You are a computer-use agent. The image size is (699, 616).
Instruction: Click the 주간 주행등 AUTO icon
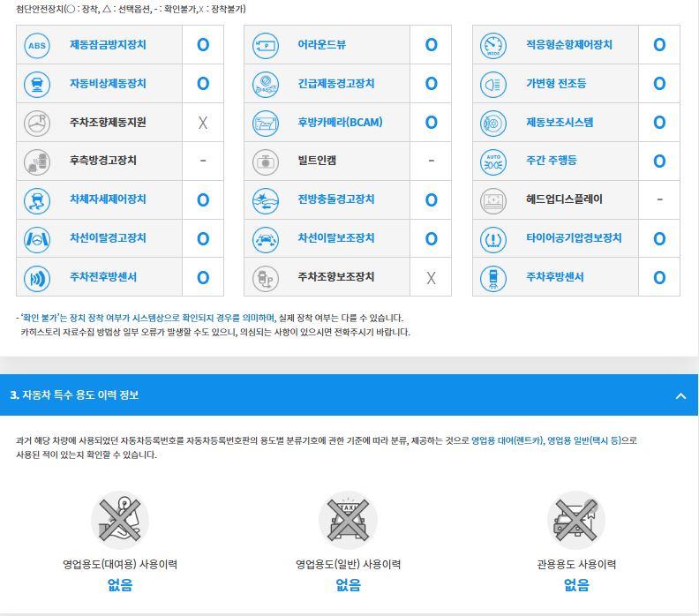coord(493,161)
